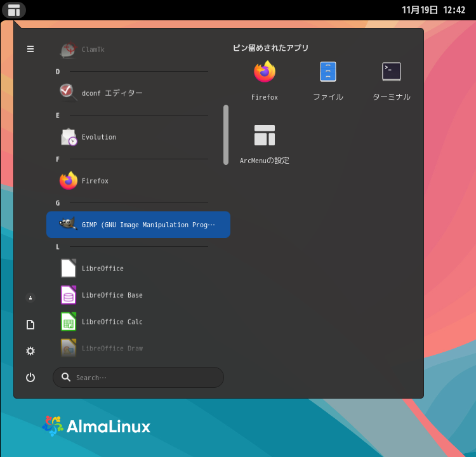Click the ArcMenu button in the top panel
The image size is (476, 457).
coord(14,10)
